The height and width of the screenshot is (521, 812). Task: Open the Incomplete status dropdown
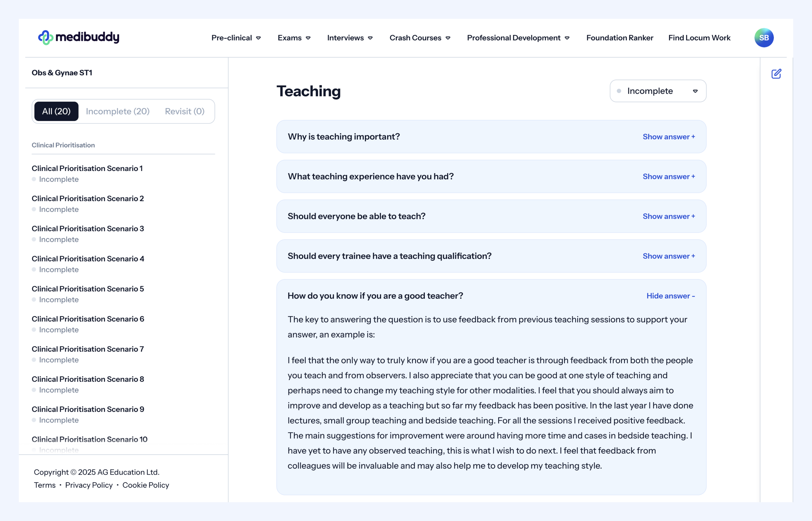coord(658,91)
